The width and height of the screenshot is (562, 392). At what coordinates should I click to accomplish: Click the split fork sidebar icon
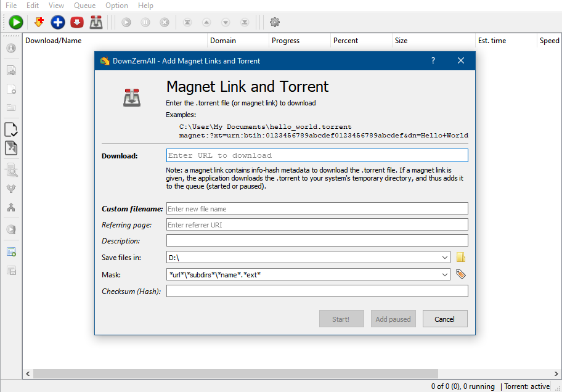coord(11,189)
